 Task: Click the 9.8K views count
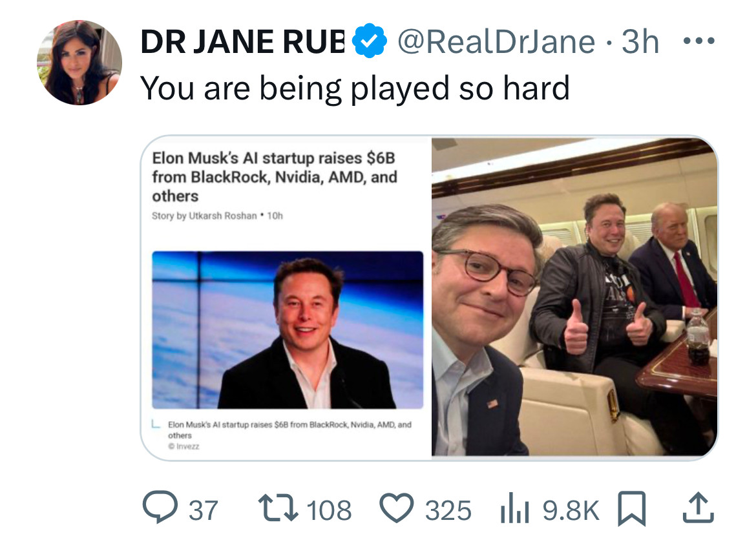click(571, 510)
